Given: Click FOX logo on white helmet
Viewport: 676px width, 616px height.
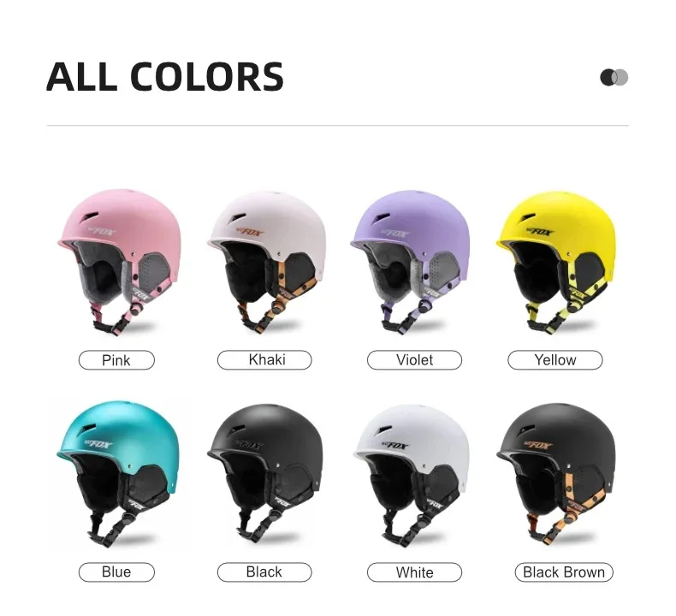Looking at the screenshot, I should click(x=394, y=445).
